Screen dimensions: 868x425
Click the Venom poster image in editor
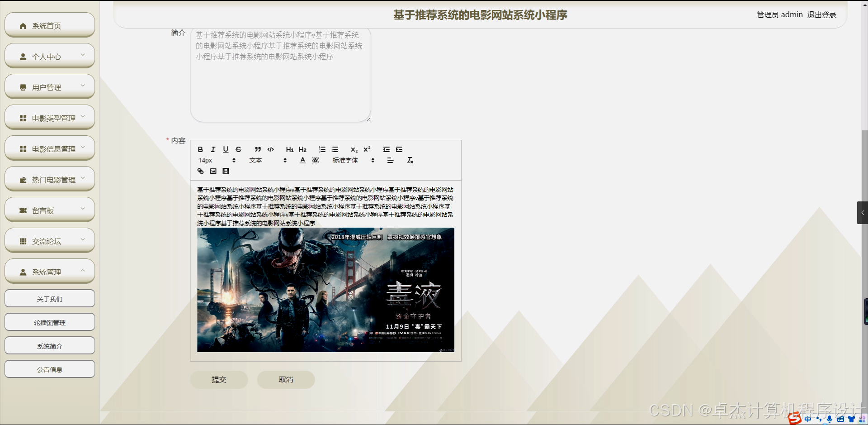325,290
